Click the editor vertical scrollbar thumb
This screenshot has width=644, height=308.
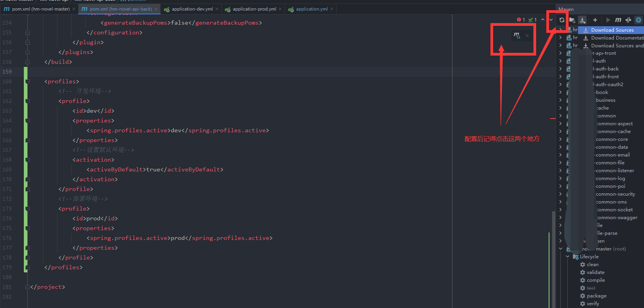pyautogui.click(x=553, y=258)
